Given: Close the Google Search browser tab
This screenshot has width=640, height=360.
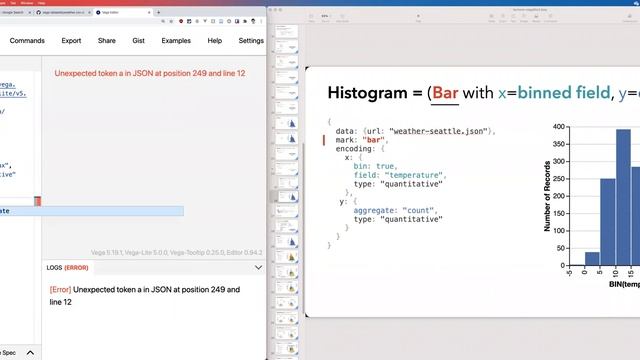Looking at the screenshot, I should click(30, 13).
